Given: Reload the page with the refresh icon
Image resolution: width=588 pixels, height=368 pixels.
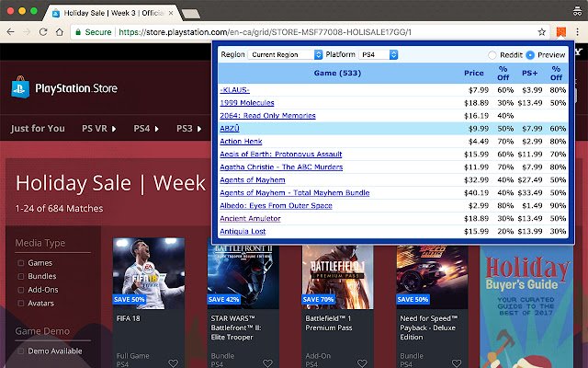Looking at the screenshot, I should (43, 32).
